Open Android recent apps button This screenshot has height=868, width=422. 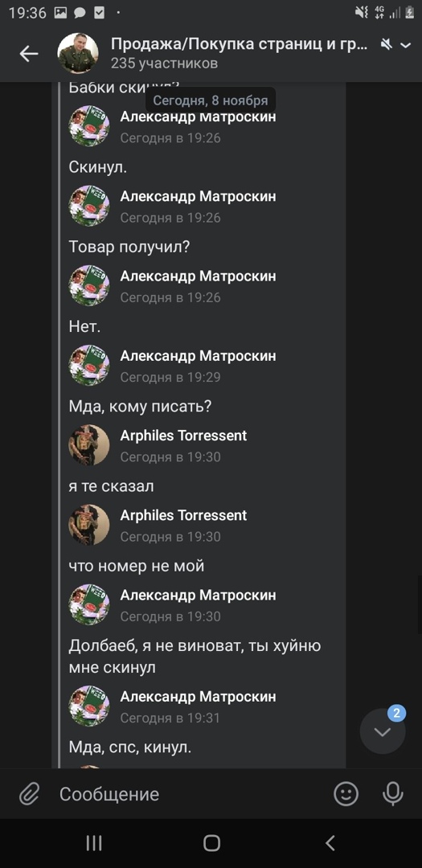pos(94,843)
